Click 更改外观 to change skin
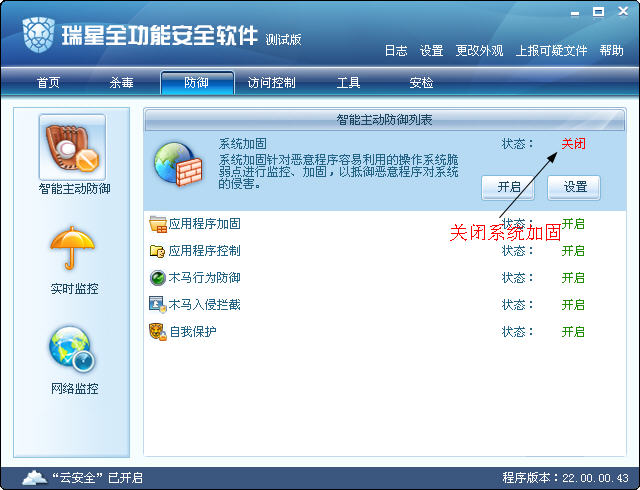The height and width of the screenshot is (490, 640). click(479, 51)
